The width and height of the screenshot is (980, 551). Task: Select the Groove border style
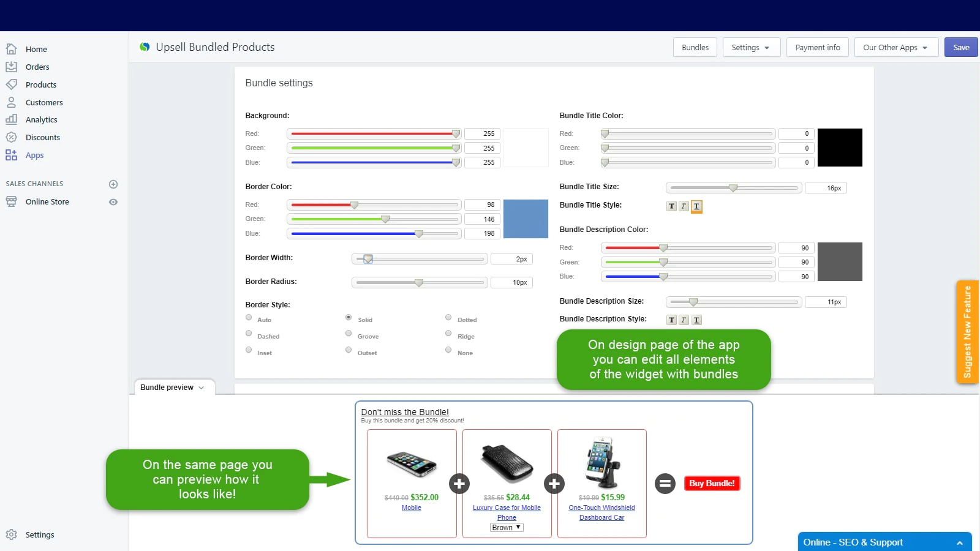[x=349, y=334]
